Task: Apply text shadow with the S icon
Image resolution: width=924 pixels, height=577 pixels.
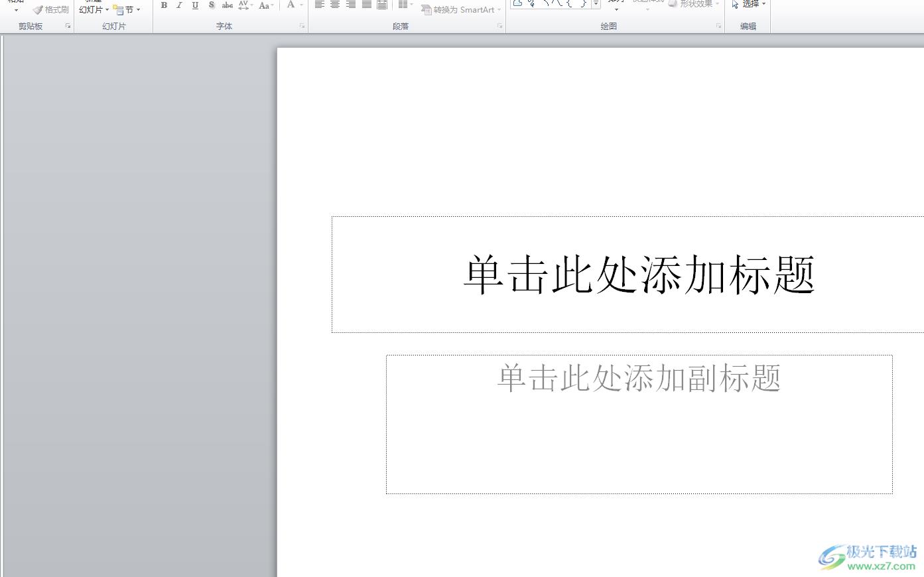Action: click(211, 5)
